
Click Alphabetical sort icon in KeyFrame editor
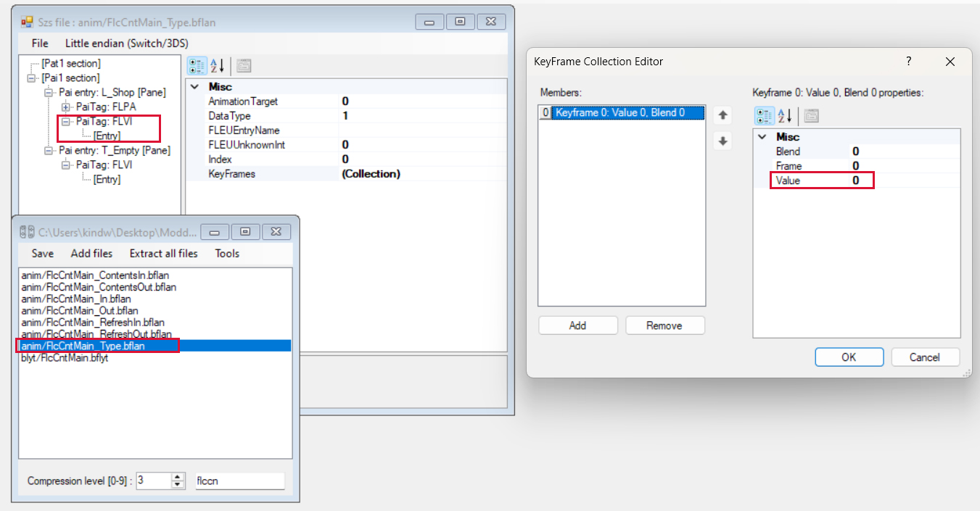785,116
